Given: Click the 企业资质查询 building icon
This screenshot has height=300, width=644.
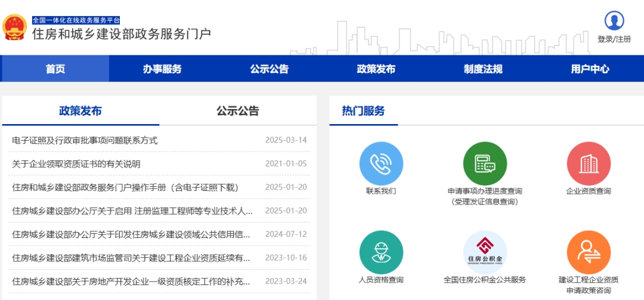Looking at the screenshot, I should pyautogui.click(x=588, y=163).
